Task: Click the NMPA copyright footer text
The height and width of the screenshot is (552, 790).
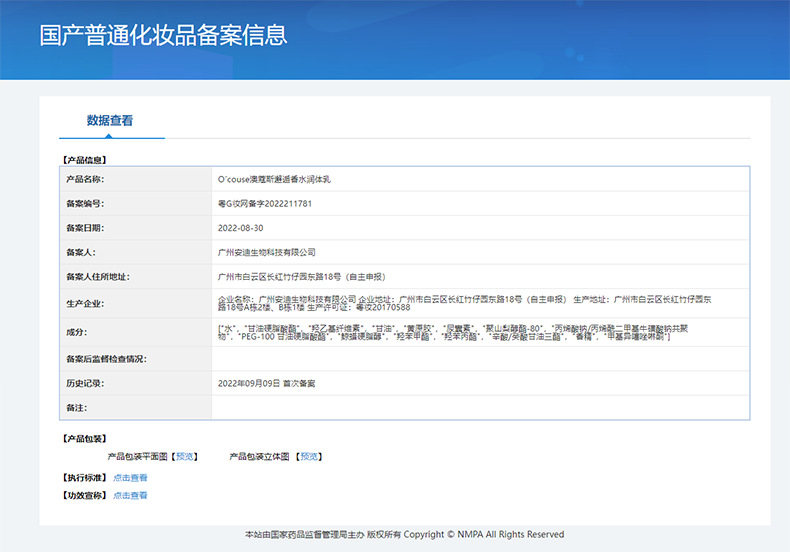Action: (405, 534)
